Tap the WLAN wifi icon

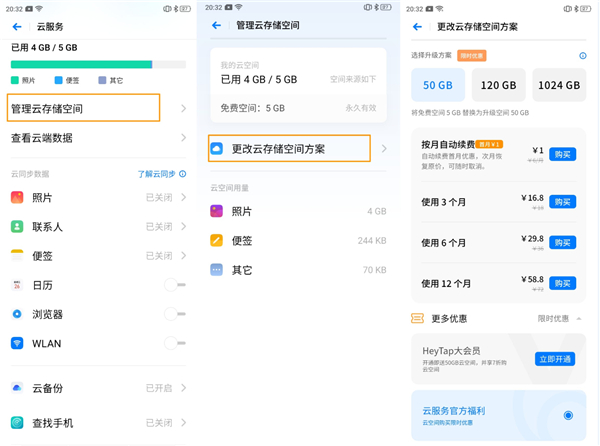coord(17,343)
